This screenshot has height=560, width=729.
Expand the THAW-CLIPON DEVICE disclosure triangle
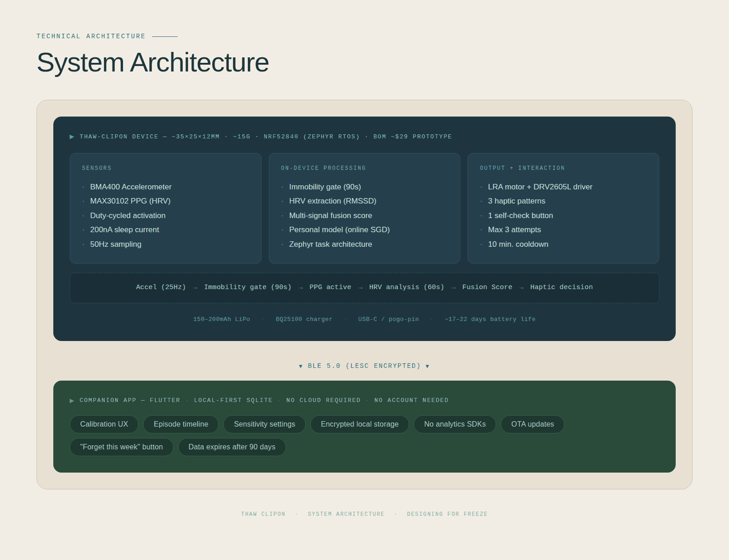pos(72,136)
